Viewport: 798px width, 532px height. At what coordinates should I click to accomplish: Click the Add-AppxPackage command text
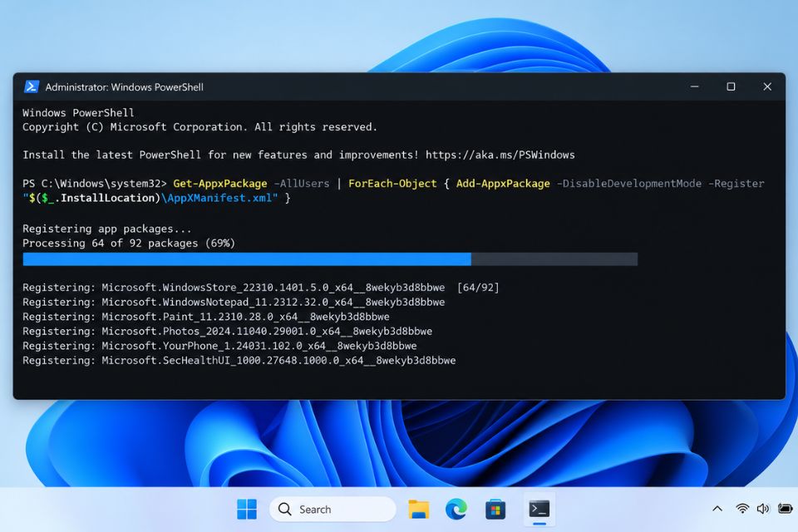point(503,183)
